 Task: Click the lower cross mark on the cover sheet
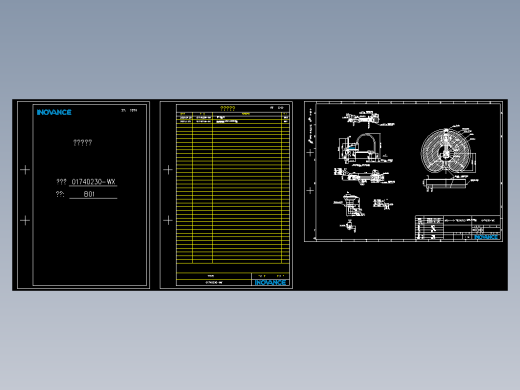(x=25, y=220)
